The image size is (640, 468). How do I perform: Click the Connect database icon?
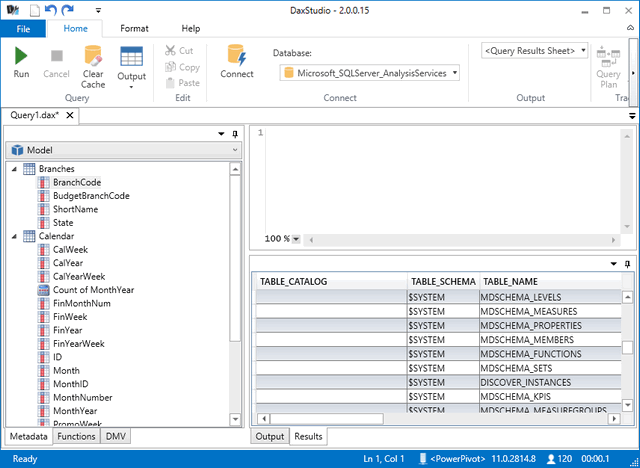click(x=237, y=55)
